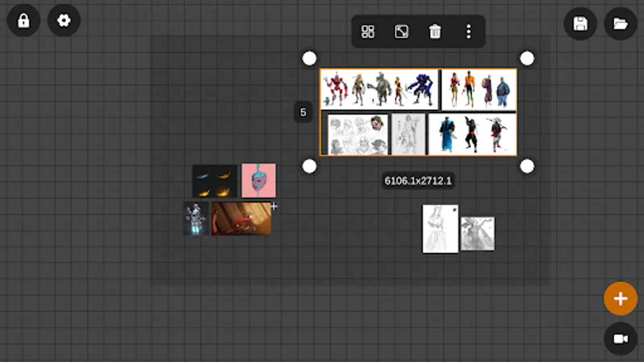Select the dark image with orange flames
Viewport: 644px width, 362px height.
click(x=215, y=181)
